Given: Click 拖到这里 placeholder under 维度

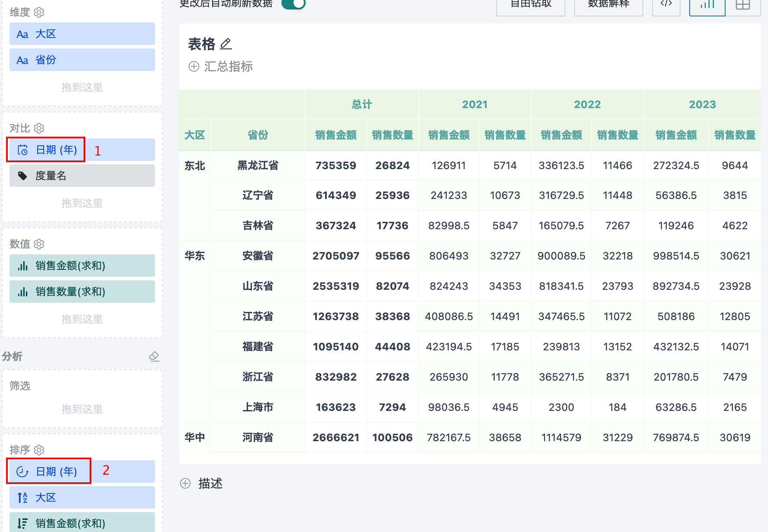Looking at the screenshot, I should coord(82,87).
